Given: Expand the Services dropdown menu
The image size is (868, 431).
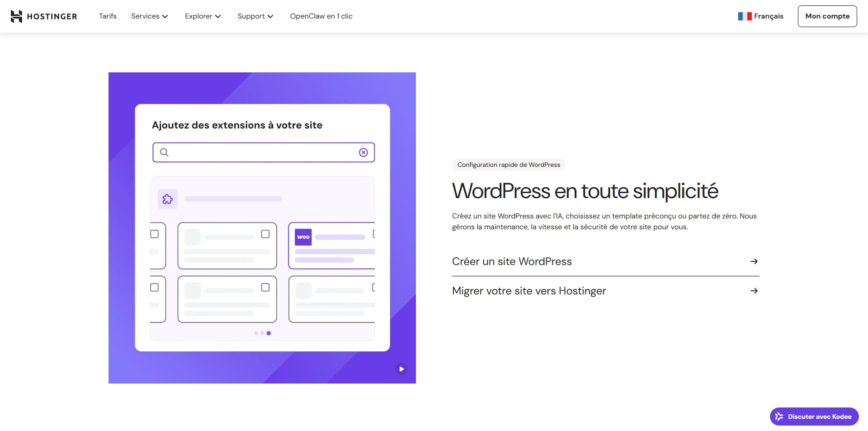Looking at the screenshot, I should point(150,16).
